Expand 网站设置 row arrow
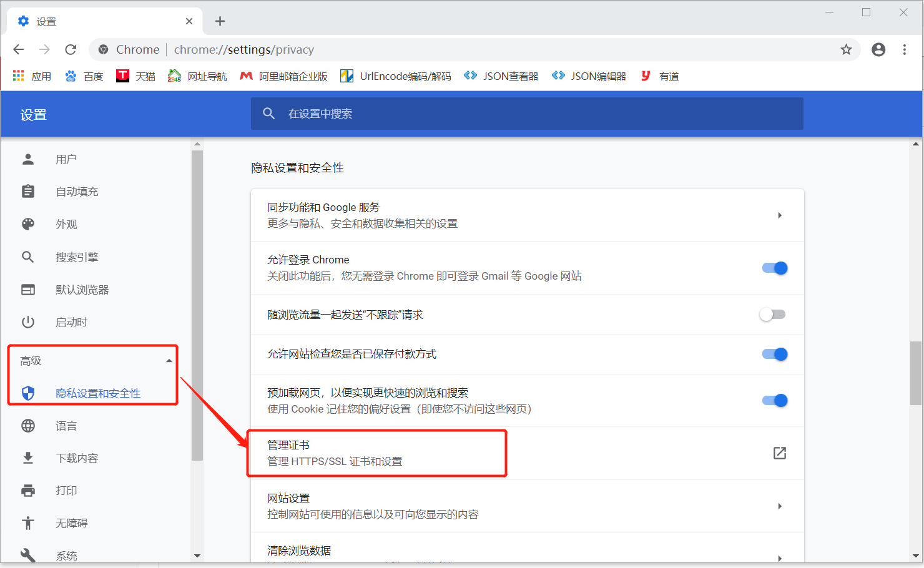 coord(780,506)
